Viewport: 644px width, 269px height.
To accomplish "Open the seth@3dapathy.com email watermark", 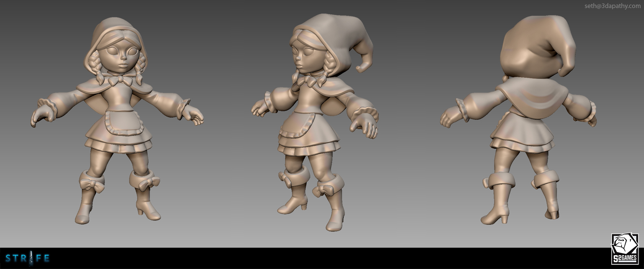I will (x=612, y=6).
